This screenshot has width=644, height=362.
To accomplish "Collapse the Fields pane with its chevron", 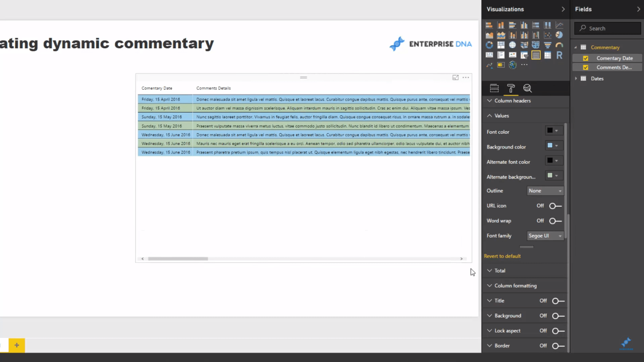I will [x=639, y=9].
